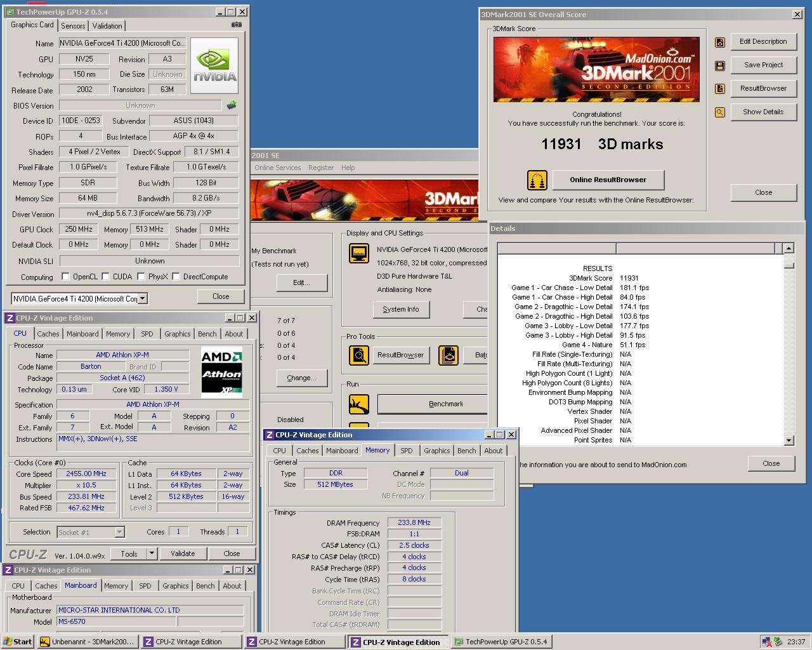The image size is (812, 650).
Task: Click the Benchmark run icon
Action: (359, 404)
